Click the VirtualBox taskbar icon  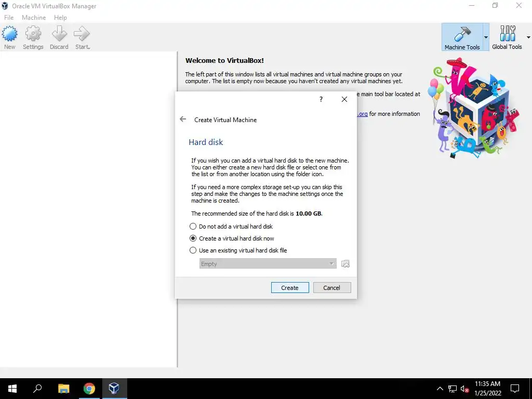tap(114, 389)
